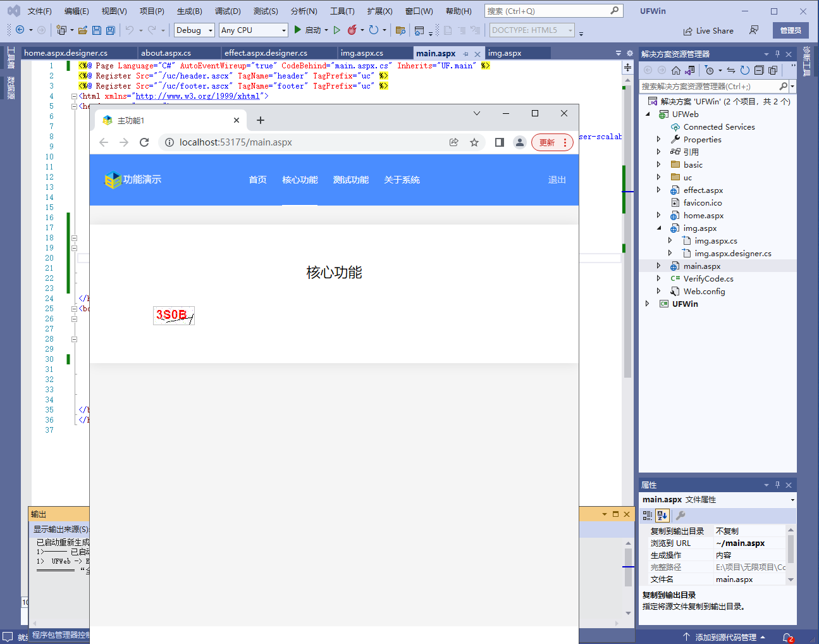Open the browser side panel icon
Screen dimensions: 819x644
click(500, 142)
